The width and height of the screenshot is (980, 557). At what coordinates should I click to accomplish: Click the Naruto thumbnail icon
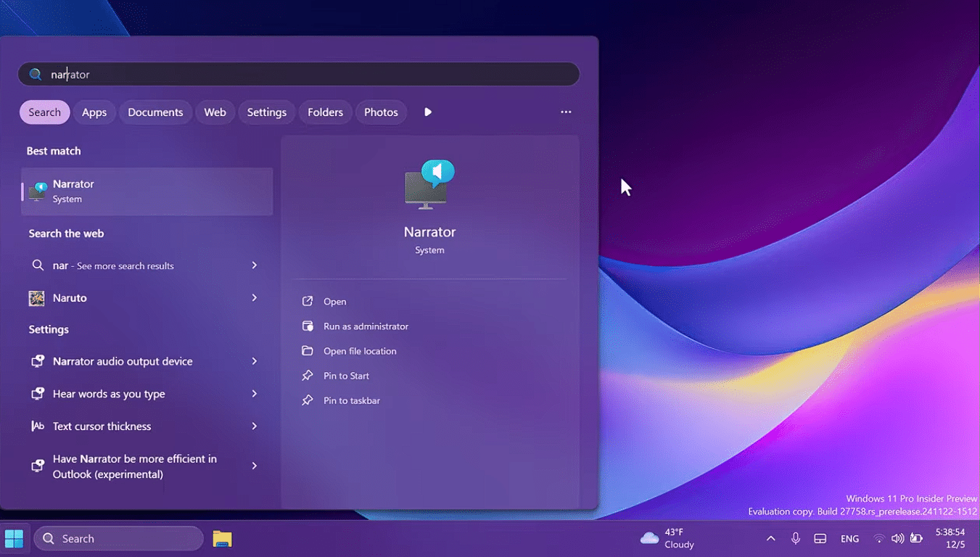tap(36, 298)
